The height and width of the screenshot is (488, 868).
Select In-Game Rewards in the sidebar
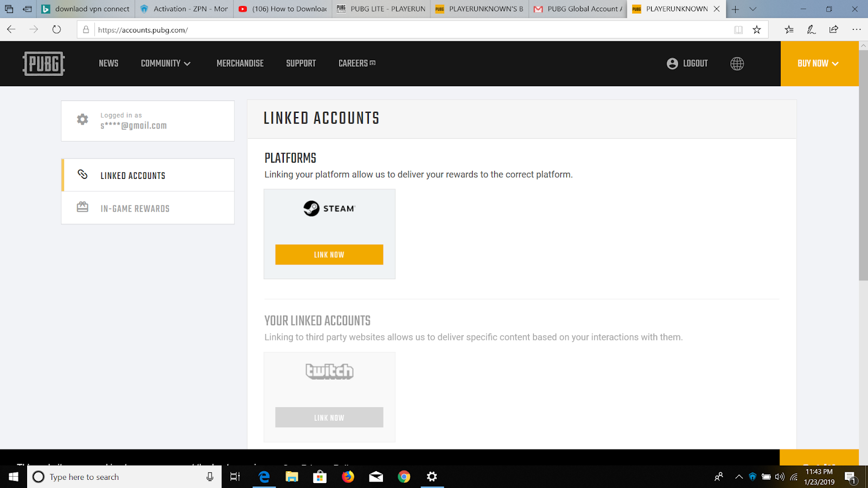[148, 208]
